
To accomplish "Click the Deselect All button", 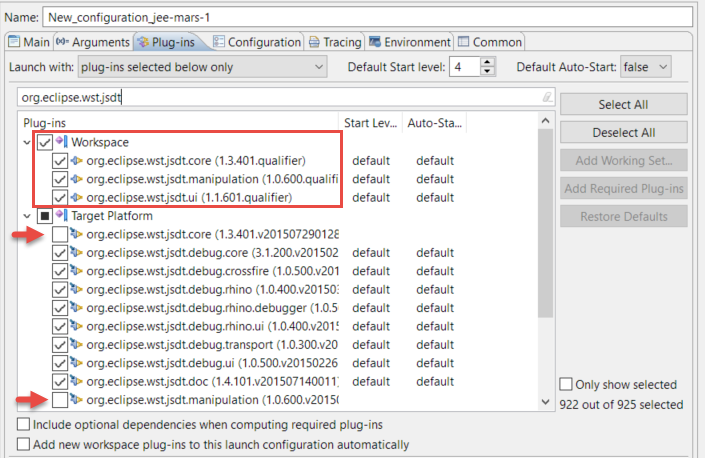I will (624, 133).
